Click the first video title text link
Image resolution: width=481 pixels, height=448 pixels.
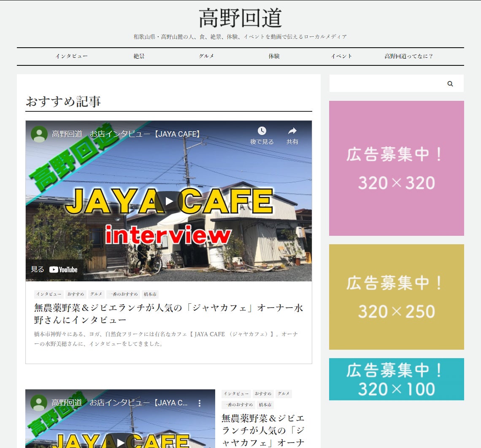(x=126, y=134)
